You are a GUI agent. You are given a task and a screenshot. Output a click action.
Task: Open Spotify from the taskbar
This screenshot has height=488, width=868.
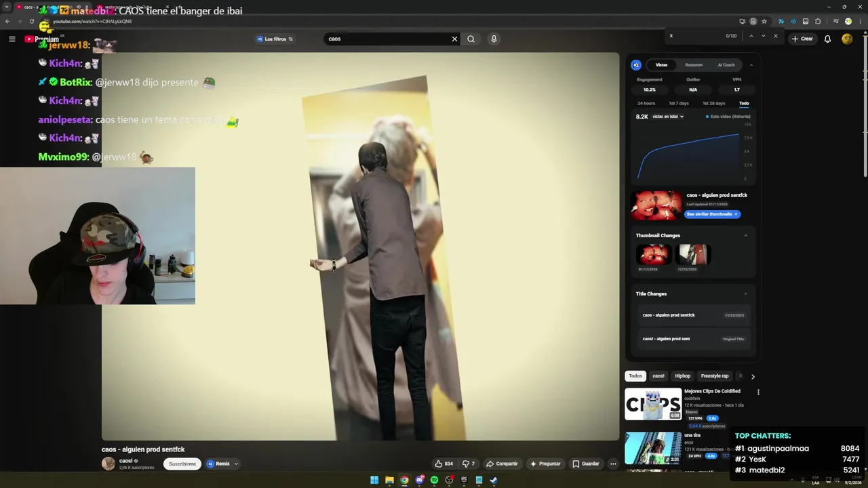434,480
